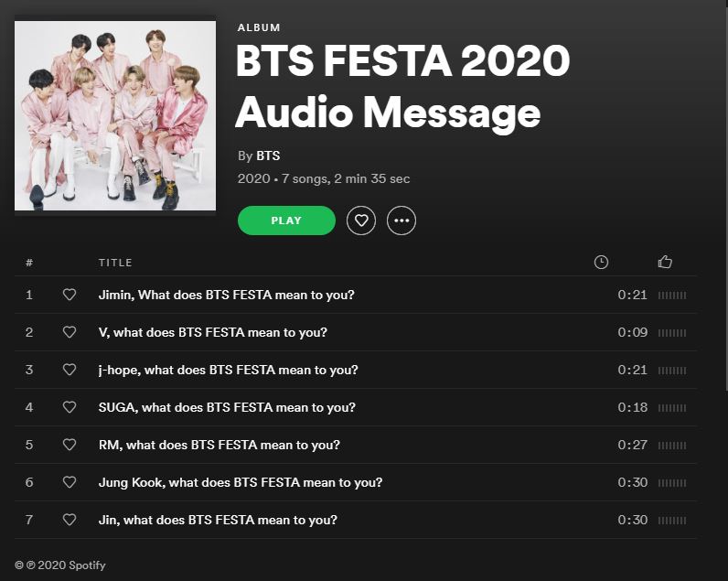Click the popularity bar of Jin's track

672,521
